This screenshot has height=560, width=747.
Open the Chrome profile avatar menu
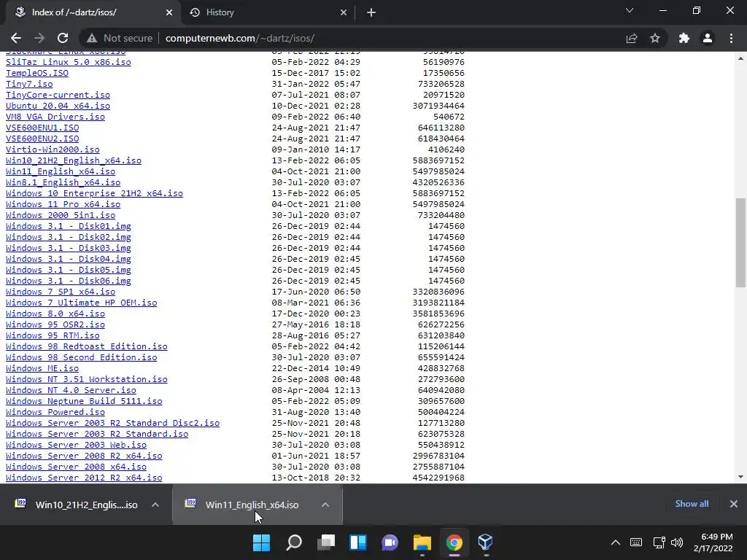[708, 38]
